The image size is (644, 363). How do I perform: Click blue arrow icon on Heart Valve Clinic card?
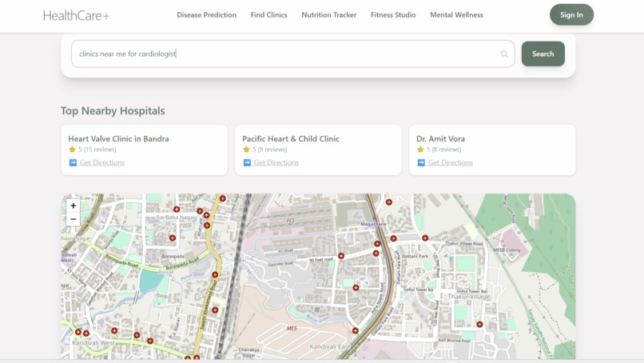click(x=73, y=162)
